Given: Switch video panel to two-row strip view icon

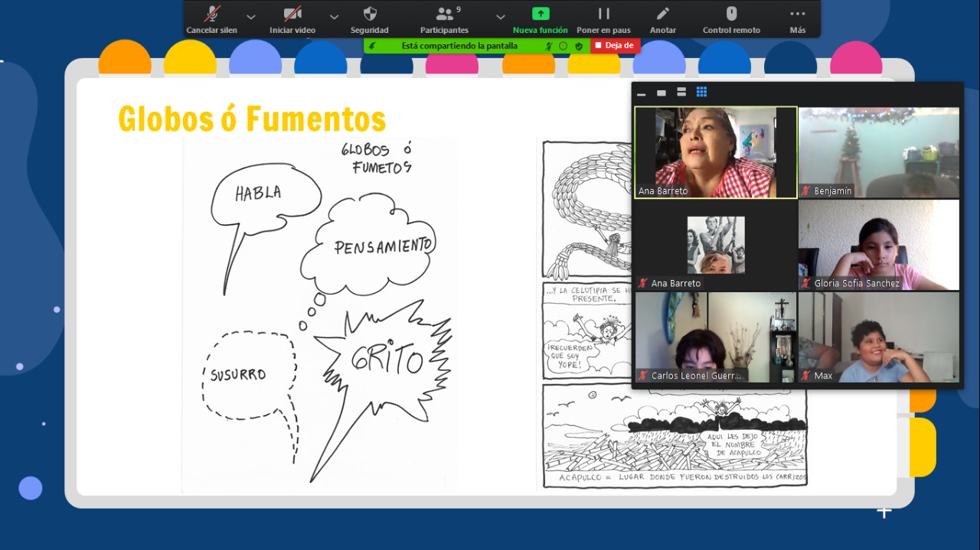Looking at the screenshot, I should (681, 93).
